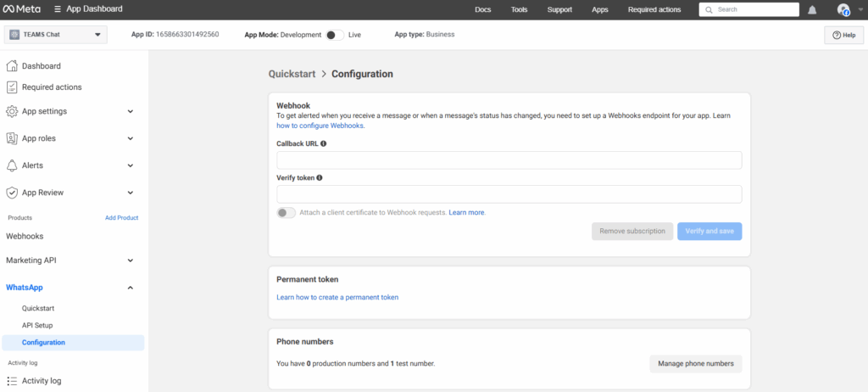The width and height of the screenshot is (868, 392).
Task: Open Dashboard from the sidebar house icon
Action: [12, 66]
